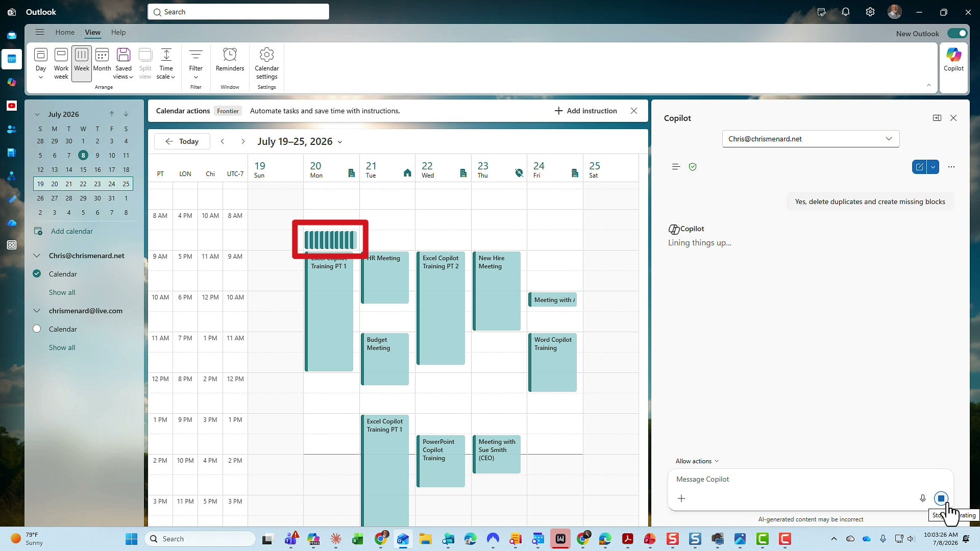
Task: Open Windows Start menu
Action: tap(131, 539)
